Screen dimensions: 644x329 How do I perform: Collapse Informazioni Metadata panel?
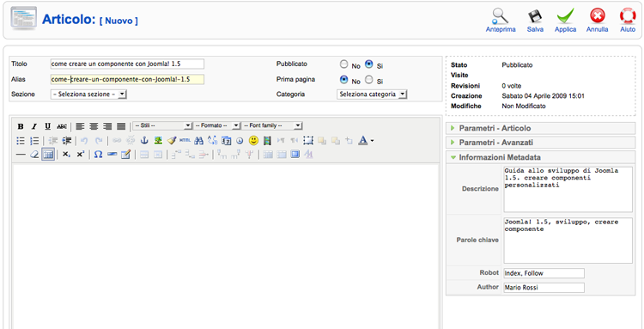pyautogui.click(x=540, y=157)
